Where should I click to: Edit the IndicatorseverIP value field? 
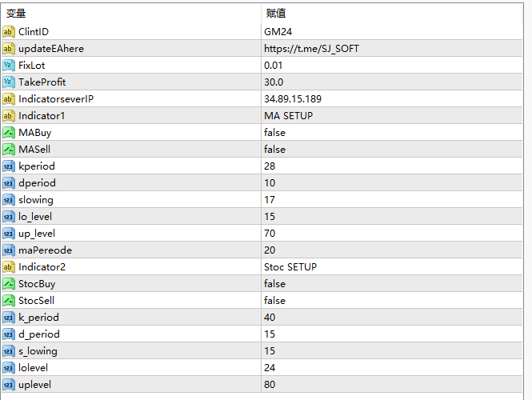292,99
